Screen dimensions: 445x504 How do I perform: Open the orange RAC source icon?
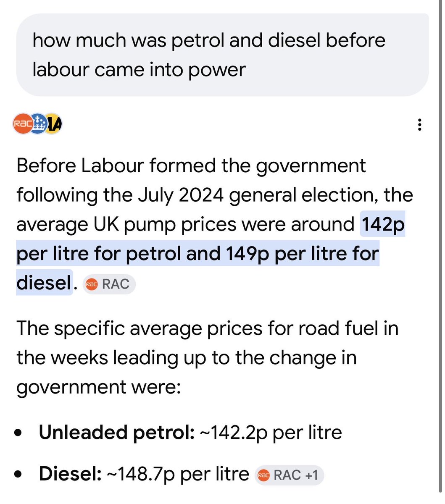click(x=23, y=124)
